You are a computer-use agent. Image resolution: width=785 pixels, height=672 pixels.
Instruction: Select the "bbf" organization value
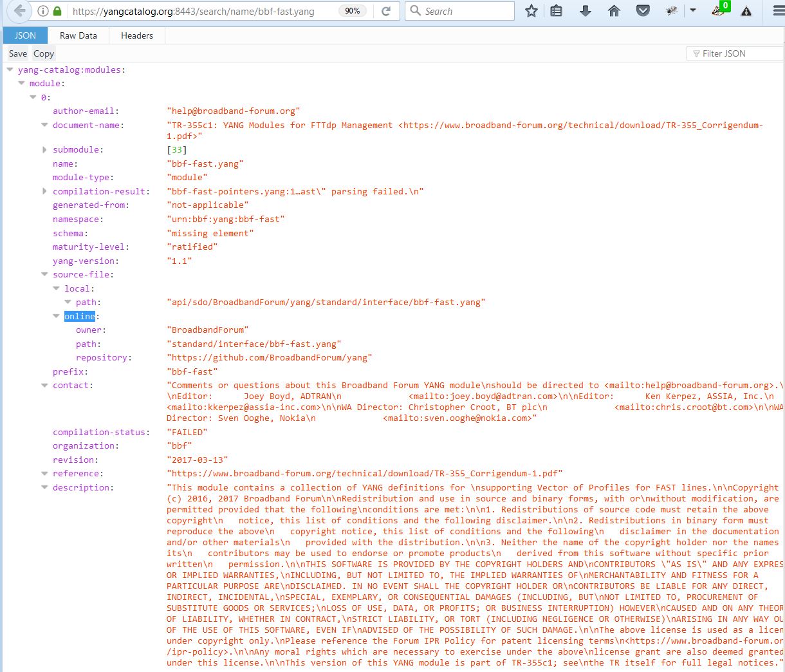point(180,446)
